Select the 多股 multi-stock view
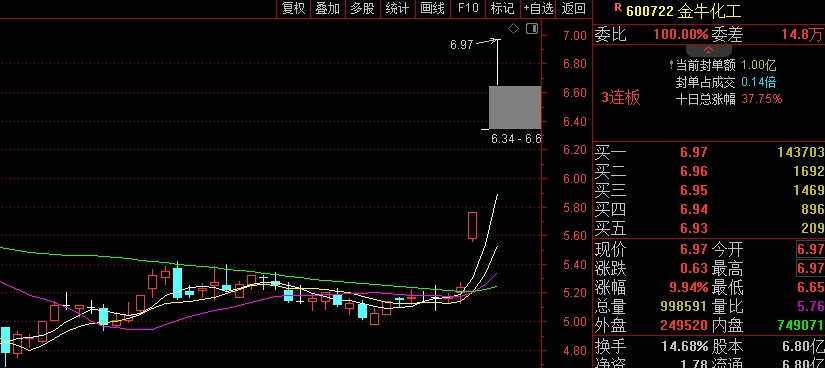 [x=362, y=8]
